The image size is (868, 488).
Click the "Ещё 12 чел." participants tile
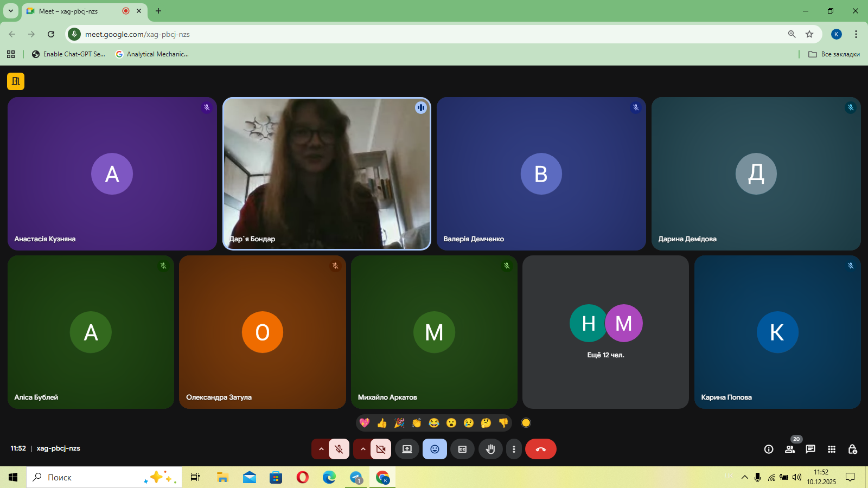pos(605,332)
